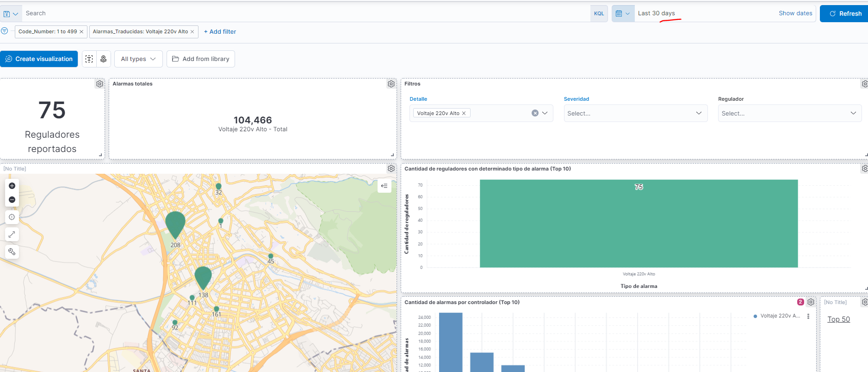This screenshot has width=868, height=372.
Task: Click the map marker labeled 138
Action: tap(203, 277)
